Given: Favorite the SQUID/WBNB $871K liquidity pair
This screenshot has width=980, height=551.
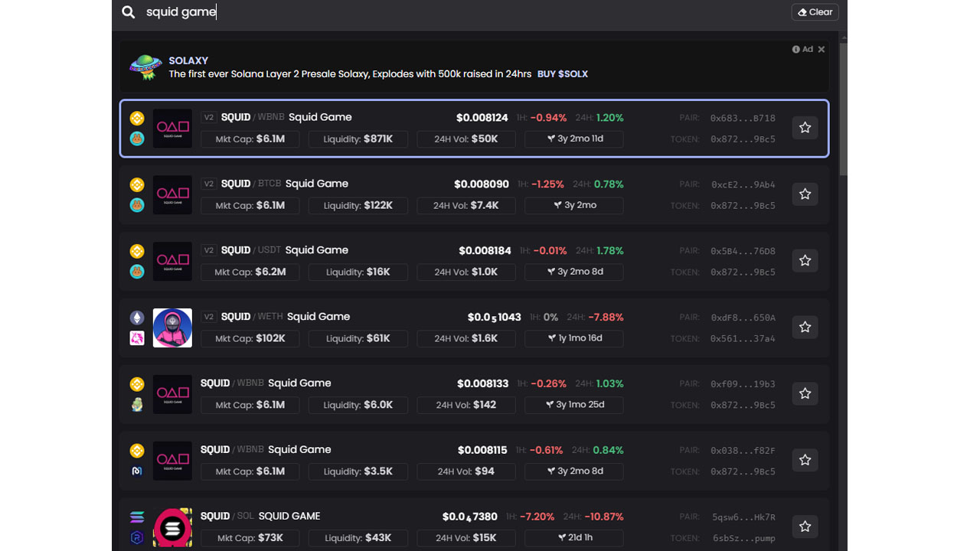Looking at the screenshot, I should (805, 128).
